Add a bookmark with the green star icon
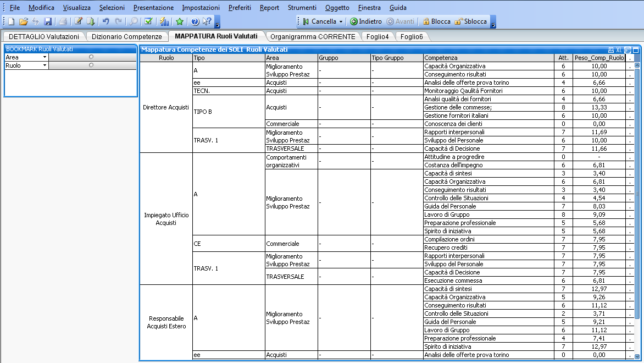 (180, 21)
